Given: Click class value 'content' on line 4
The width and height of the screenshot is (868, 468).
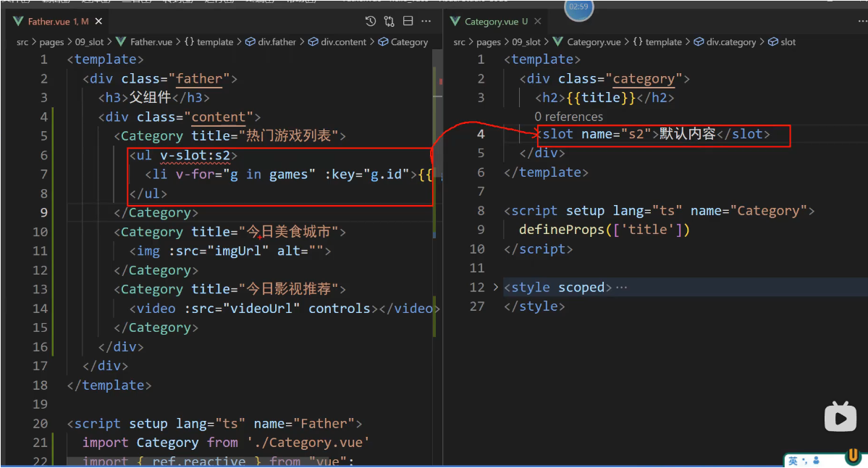Looking at the screenshot, I should click(x=219, y=117).
